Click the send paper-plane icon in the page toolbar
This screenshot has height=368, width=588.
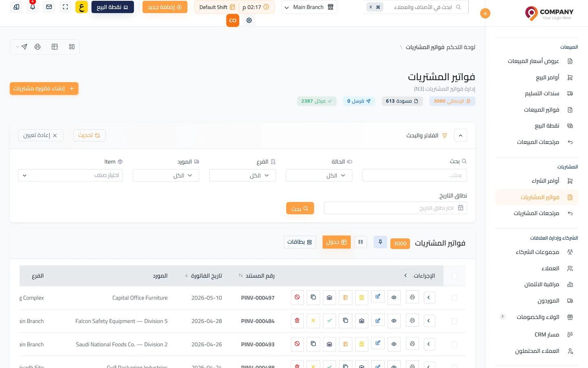pyautogui.click(x=24, y=47)
